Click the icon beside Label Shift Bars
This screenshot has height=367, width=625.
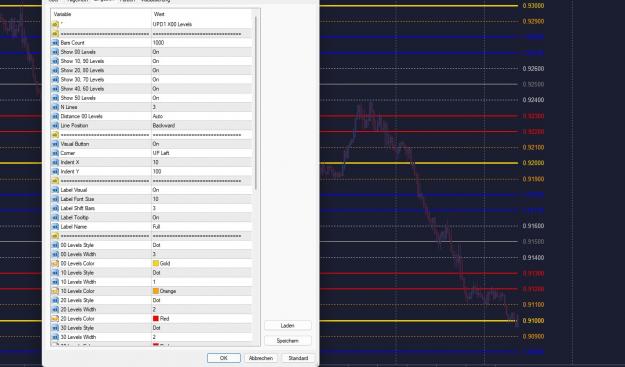click(55, 208)
